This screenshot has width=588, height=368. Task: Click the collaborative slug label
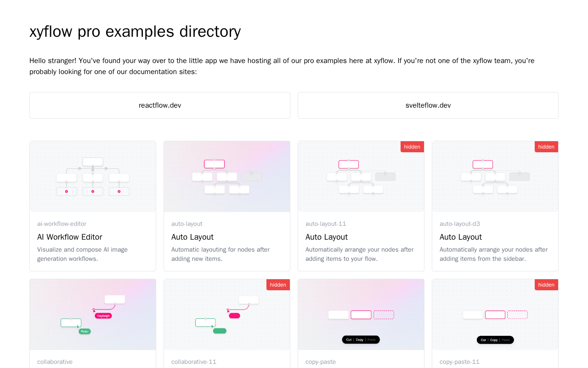(x=55, y=362)
